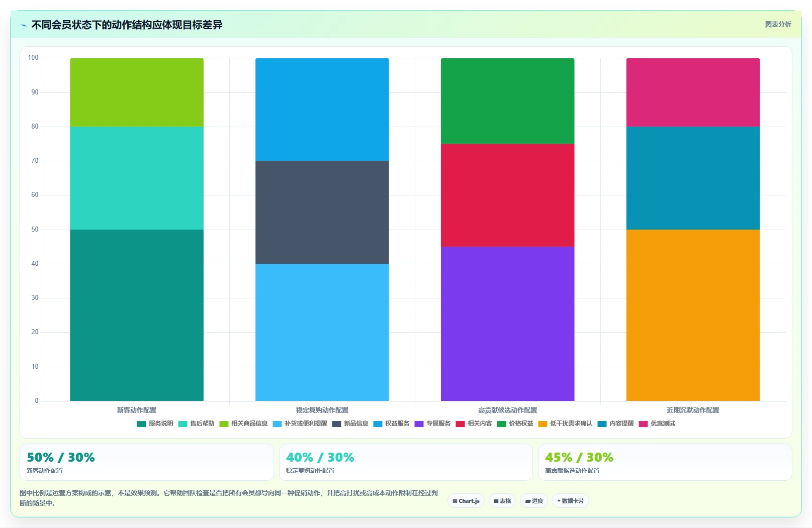Viewport: 812px width, 528px height.
Task: Click the y-axis value 50
Action: point(35,230)
